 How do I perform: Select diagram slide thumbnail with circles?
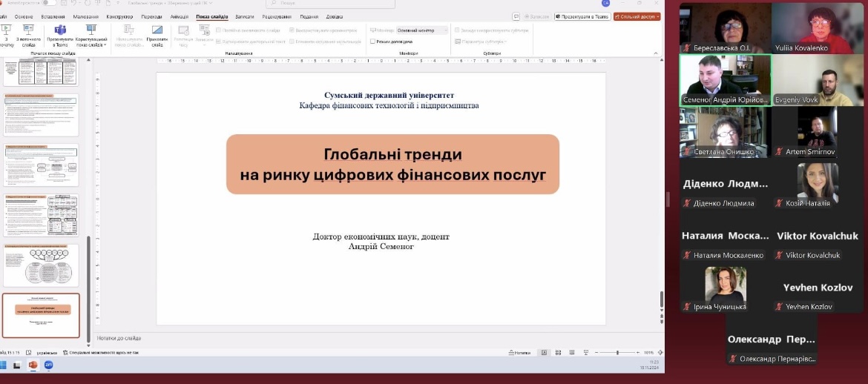[x=41, y=265]
